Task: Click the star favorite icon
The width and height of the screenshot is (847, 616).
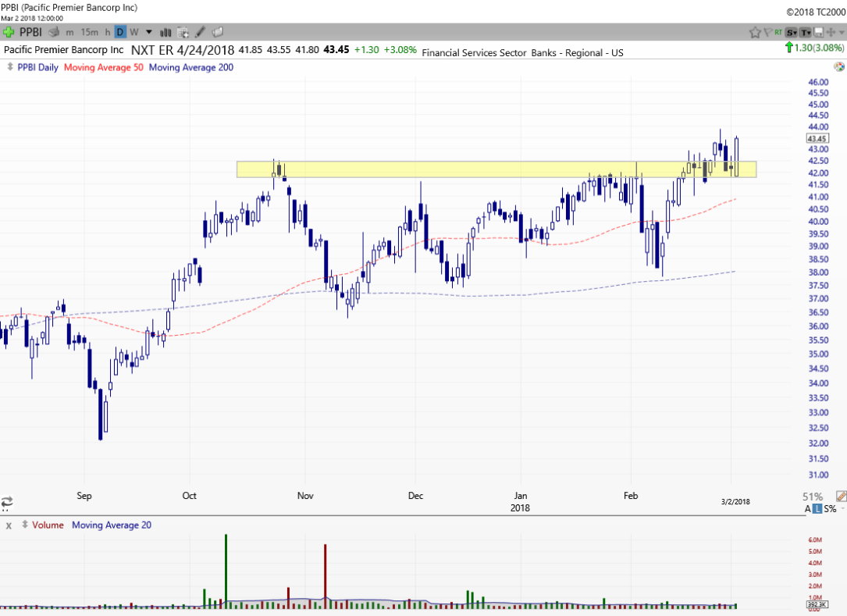Action: tap(755, 32)
